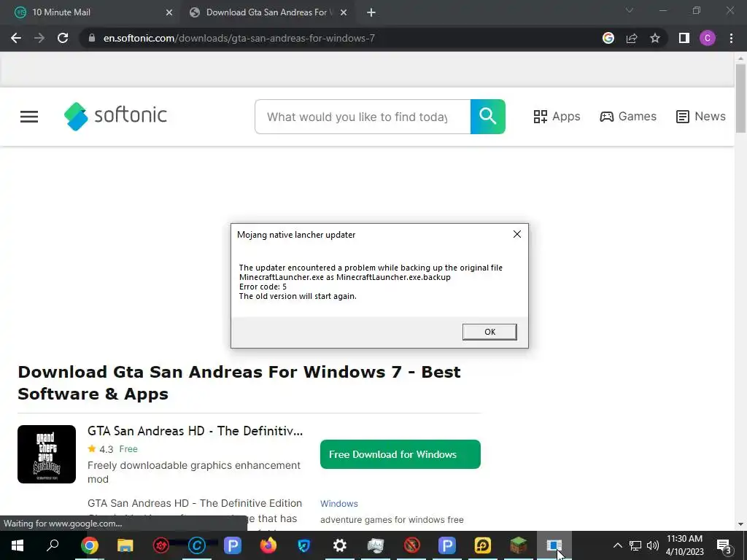Viewport: 747px width, 560px height.
Task: Click the page scrollbar thumb
Action: (x=740, y=98)
